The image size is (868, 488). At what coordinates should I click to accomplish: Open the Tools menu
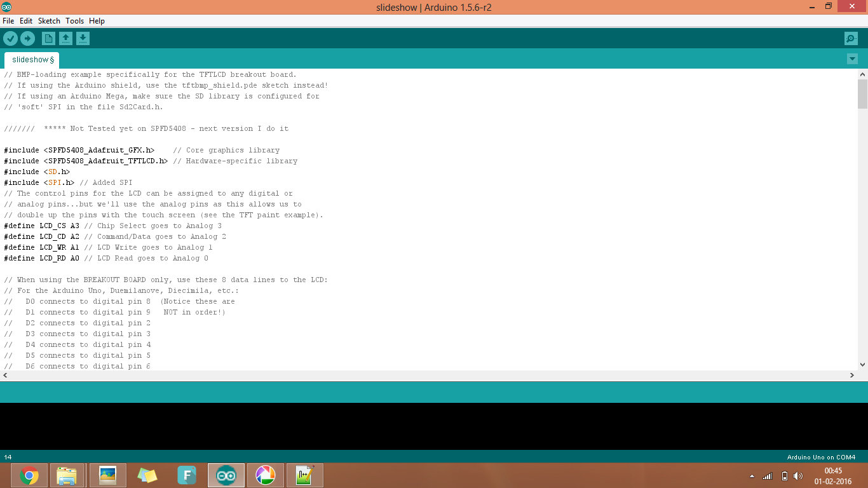[x=74, y=21]
